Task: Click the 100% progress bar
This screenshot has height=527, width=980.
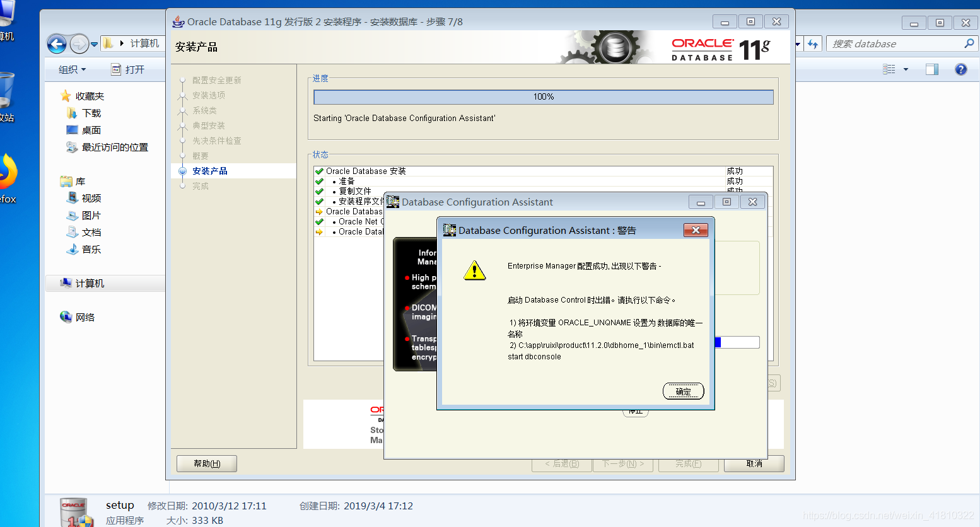Action: click(x=543, y=97)
